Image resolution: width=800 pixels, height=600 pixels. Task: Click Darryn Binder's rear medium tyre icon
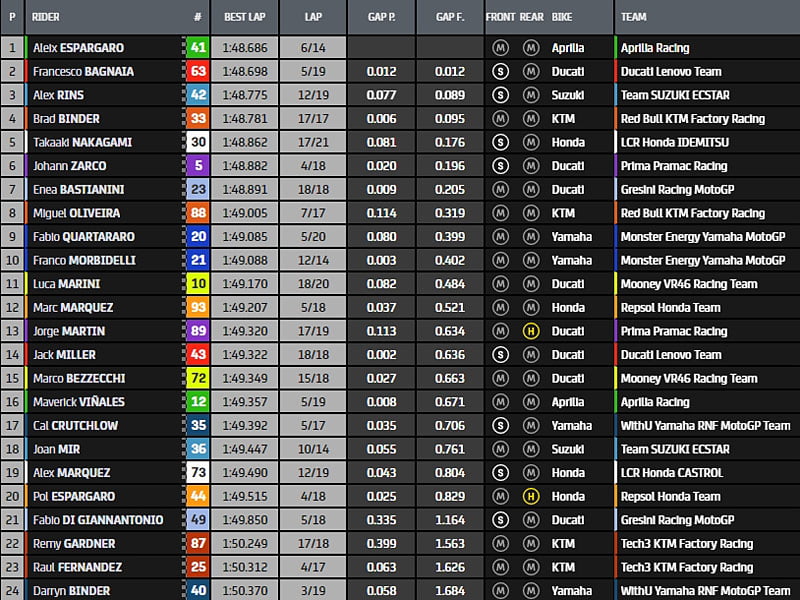[x=530, y=591]
